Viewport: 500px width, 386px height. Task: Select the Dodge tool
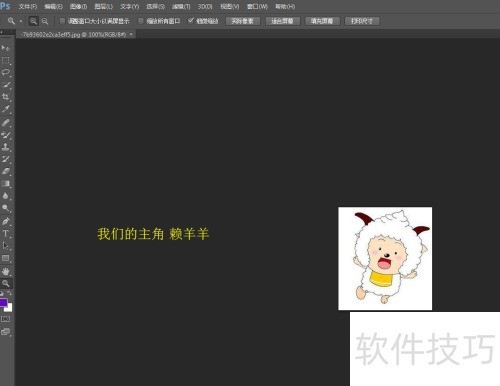[x=6, y=208]
